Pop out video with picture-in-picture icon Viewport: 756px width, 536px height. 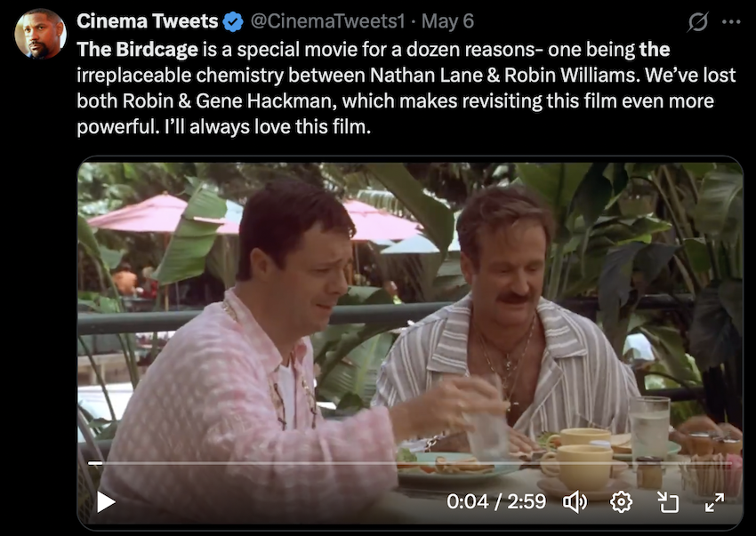click(x=668, y=502)
